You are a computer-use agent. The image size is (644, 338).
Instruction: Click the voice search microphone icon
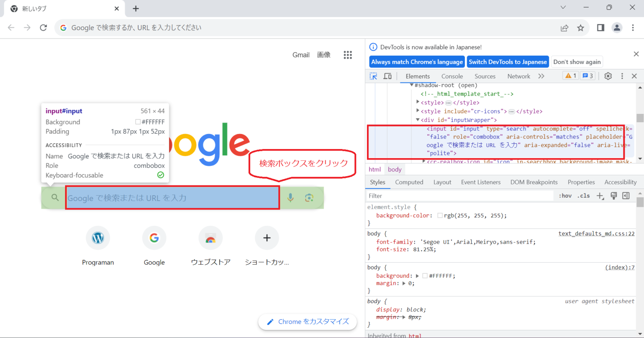(290, 198)
